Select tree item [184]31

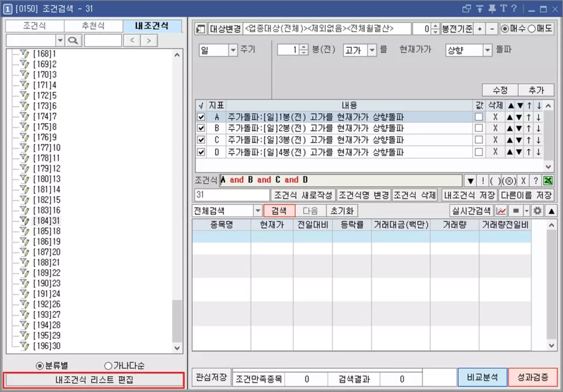point(47,220)
